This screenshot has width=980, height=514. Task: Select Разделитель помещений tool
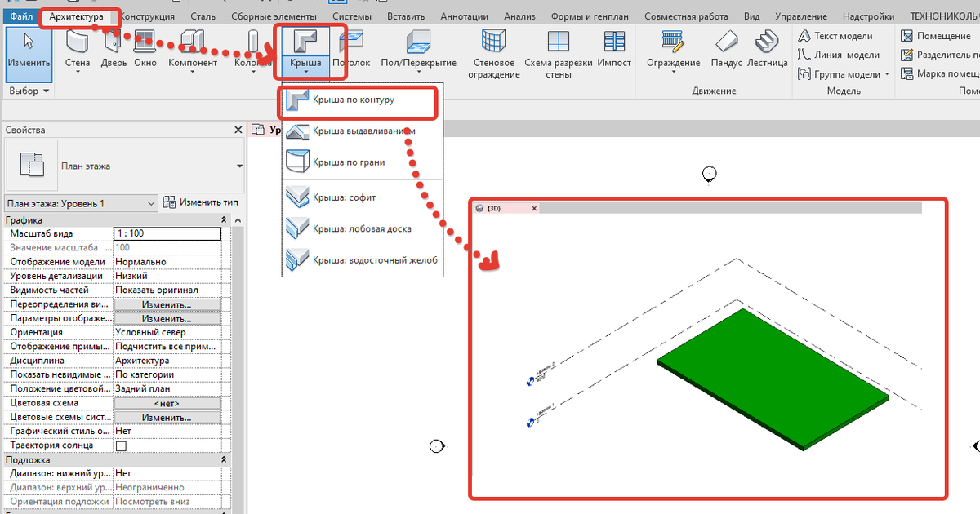(939, 55)
